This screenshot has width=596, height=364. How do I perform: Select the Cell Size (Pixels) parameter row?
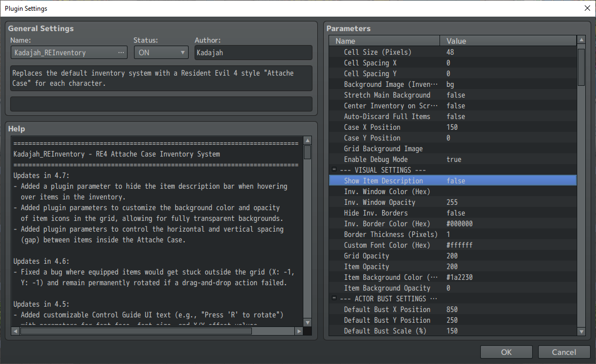pyautogui.click(x=453, y=52)
